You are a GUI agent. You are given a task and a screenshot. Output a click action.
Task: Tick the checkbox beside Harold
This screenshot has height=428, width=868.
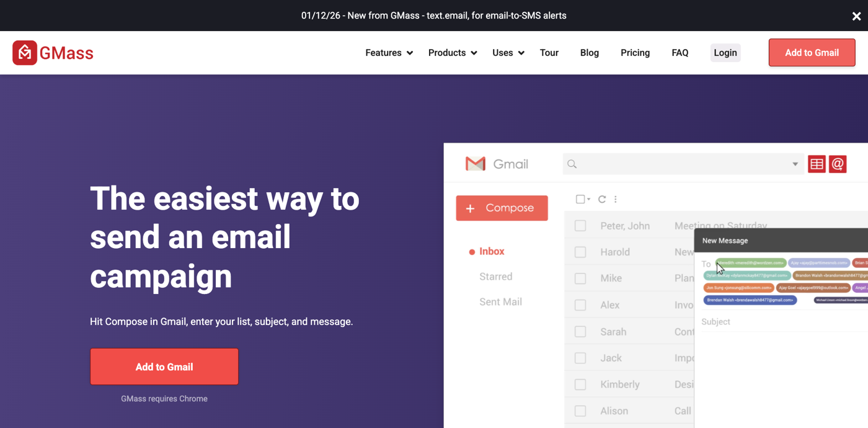pyautogui.click(x=580, y=252)
